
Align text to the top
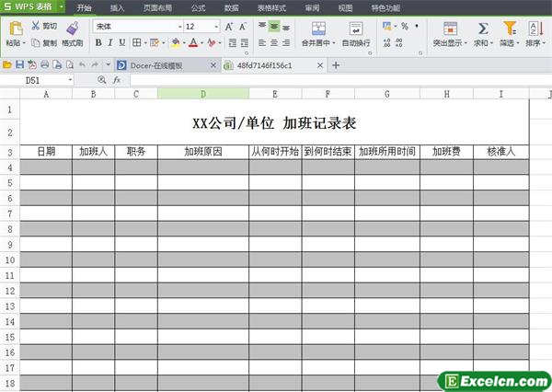pyautogui.click(x=262, y=26)
